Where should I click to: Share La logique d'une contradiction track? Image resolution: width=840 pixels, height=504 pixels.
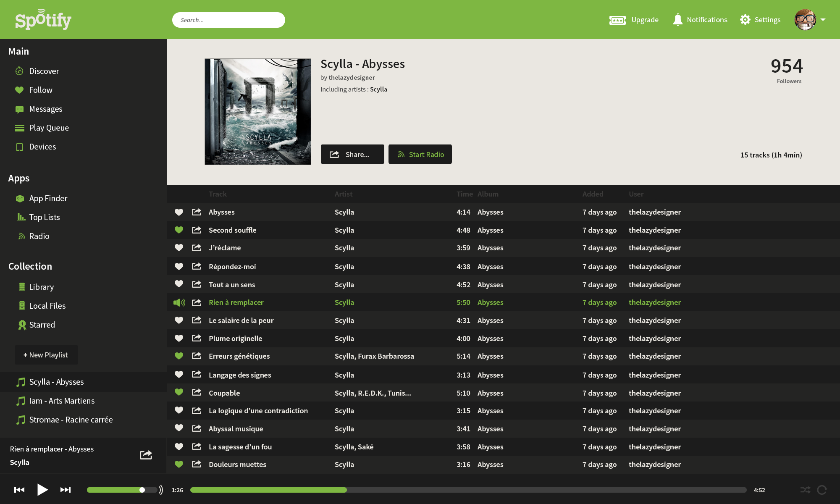pyautogui.click(x=197, y=410)
